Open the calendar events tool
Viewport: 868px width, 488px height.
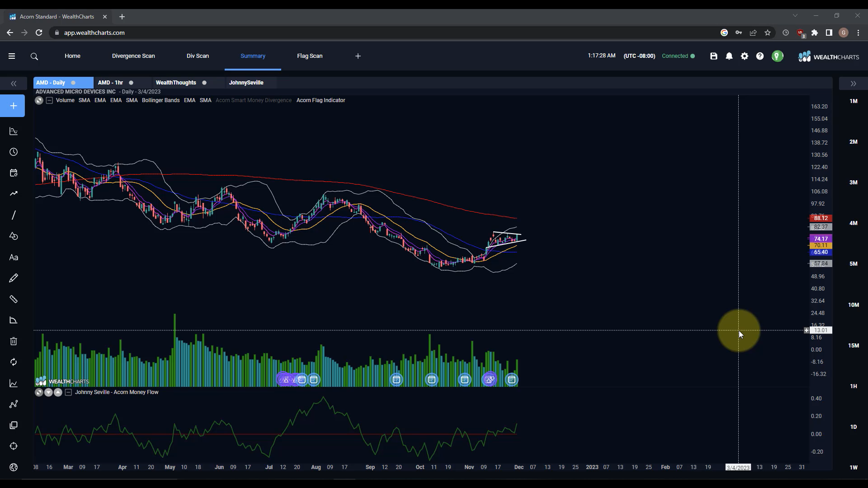pyautogui.click(x=14, y=173)
